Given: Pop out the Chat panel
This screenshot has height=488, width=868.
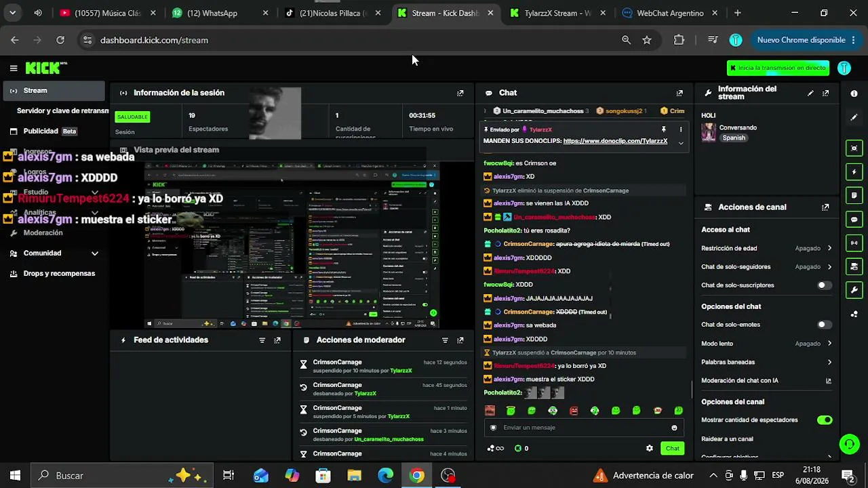Looking at the screenshot, I should tap(679, 93).
